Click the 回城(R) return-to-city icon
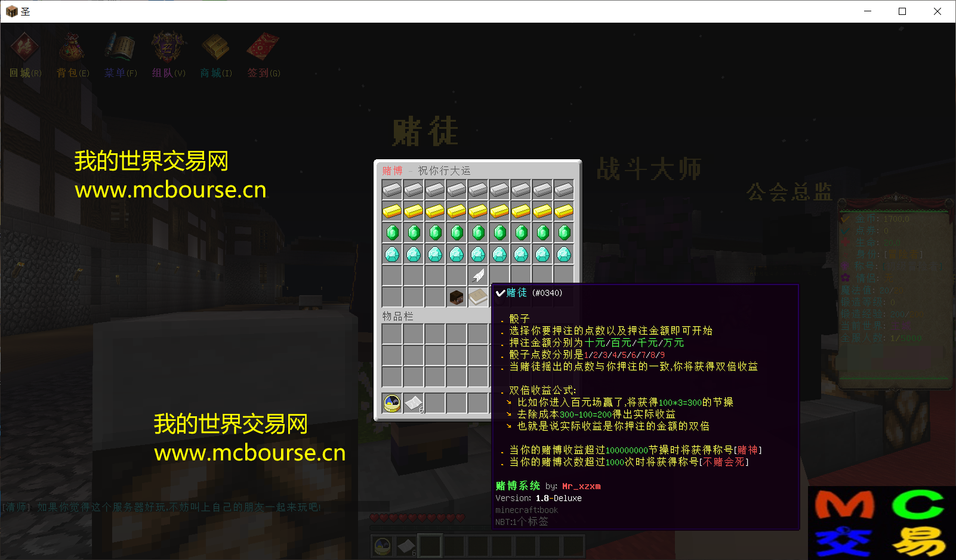This screenshot has height=560, width=956. [25, 48]
